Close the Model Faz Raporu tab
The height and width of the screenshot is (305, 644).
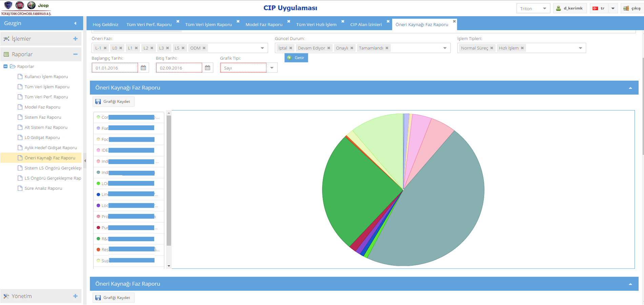(x=289, y=21)
